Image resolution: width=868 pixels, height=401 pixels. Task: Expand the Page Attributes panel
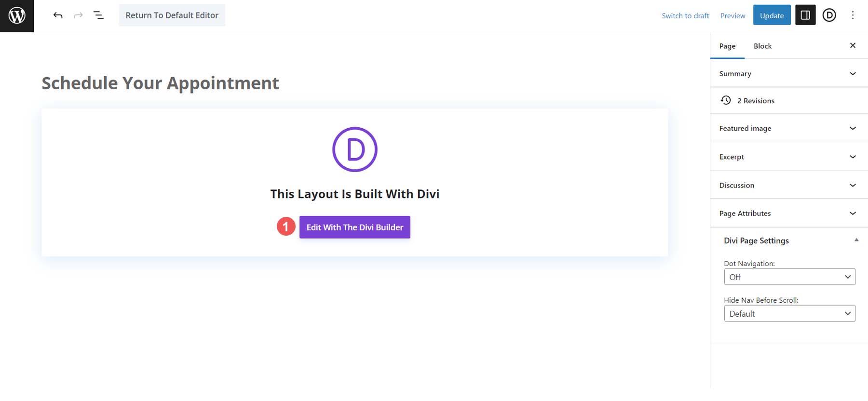(x=789, y=213)
